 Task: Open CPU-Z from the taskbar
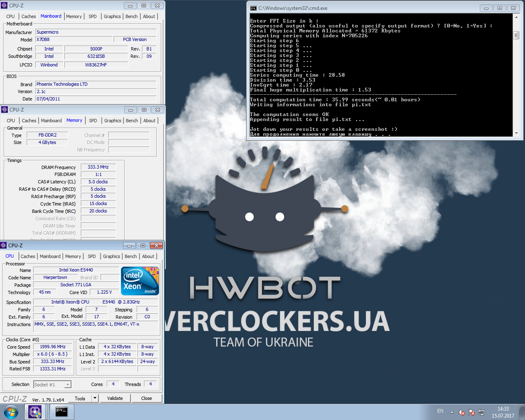point(35,412)
